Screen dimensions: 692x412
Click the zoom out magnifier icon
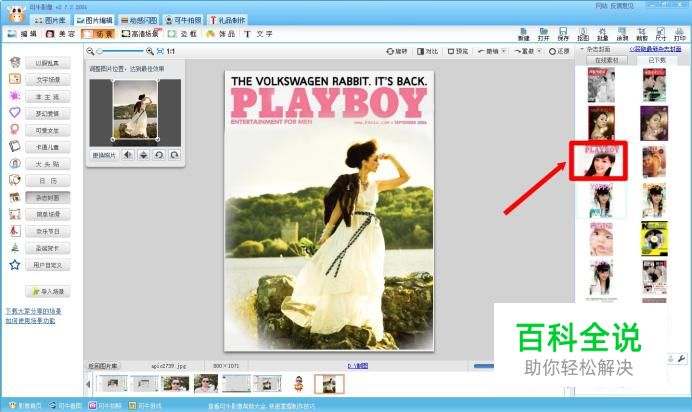click(90, 51)
